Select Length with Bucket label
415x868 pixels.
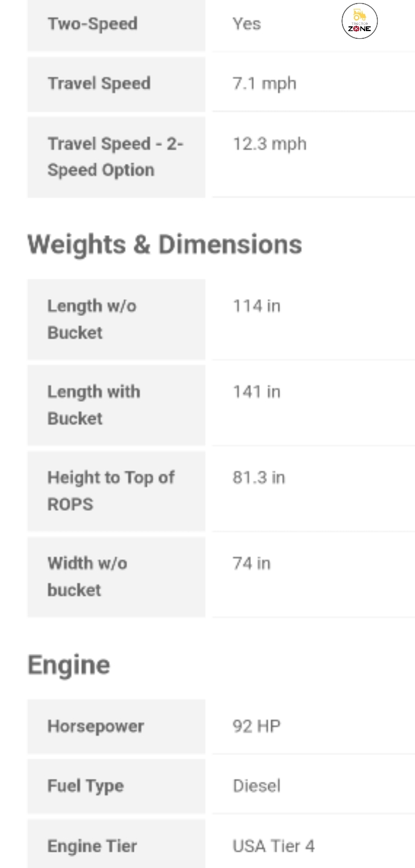93,405
